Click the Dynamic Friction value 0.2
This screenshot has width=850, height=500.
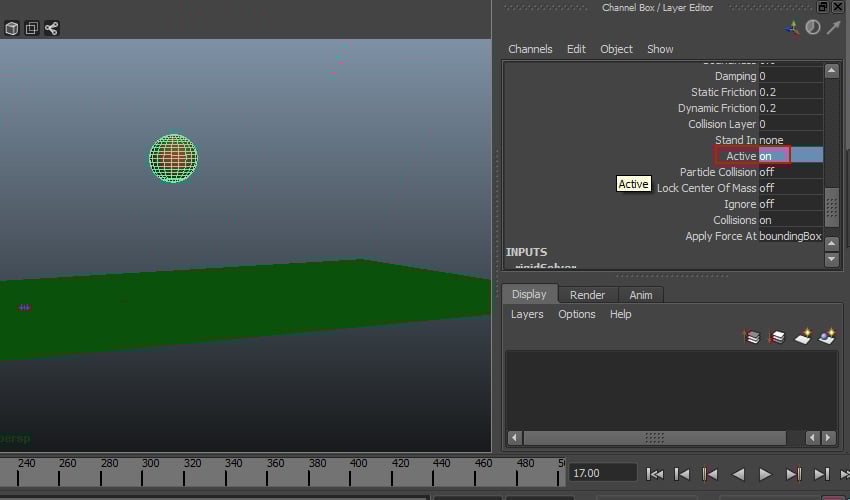[790, 108]
